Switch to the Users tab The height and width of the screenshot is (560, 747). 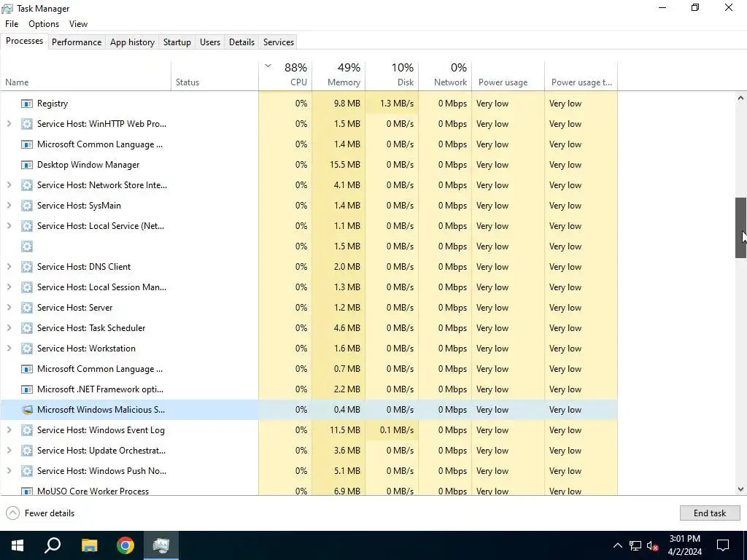pyautogui.click(x=210, y=42)
